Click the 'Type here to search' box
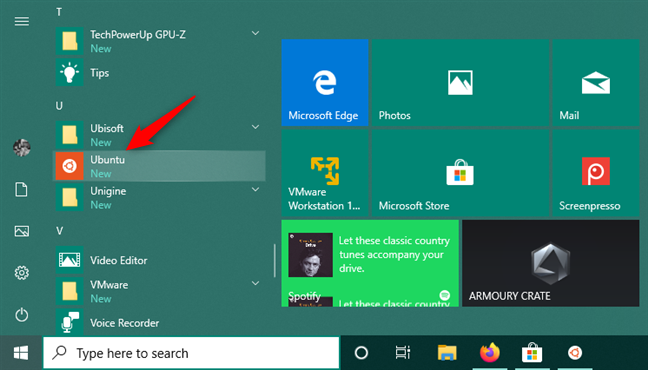The height and width of the screenshot is (370, 648). (x=191, y=353)
